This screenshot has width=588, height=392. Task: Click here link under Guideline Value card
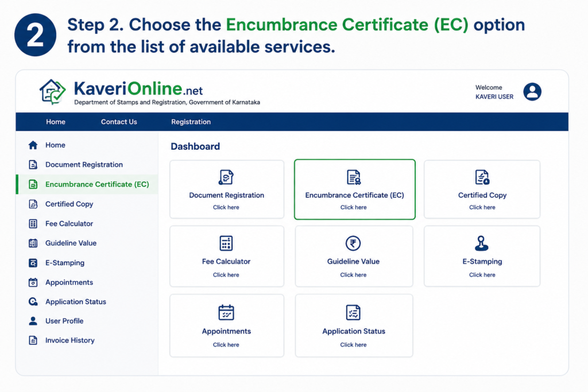353,275
